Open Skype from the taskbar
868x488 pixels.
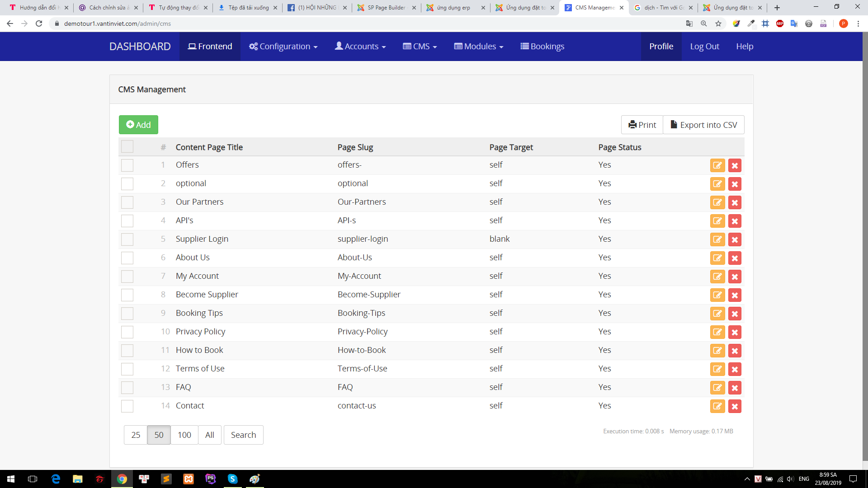point(232,479)
